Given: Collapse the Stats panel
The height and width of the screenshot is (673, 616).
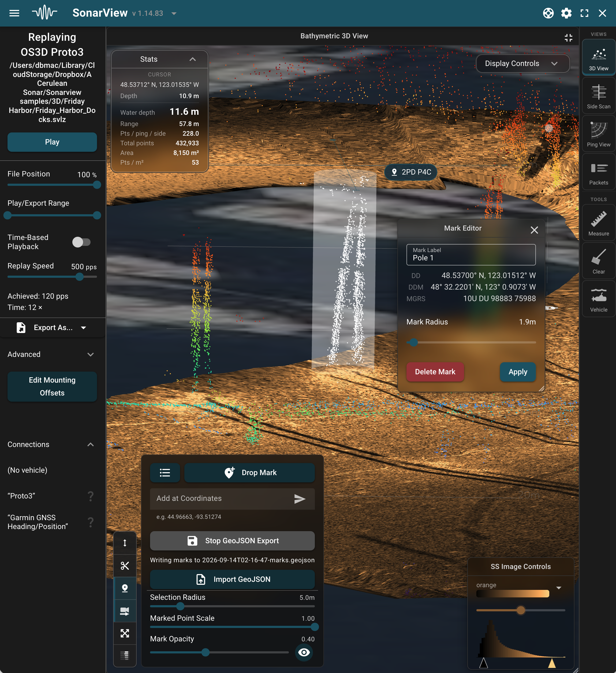Looking at the screenshot, I should 192,59.
